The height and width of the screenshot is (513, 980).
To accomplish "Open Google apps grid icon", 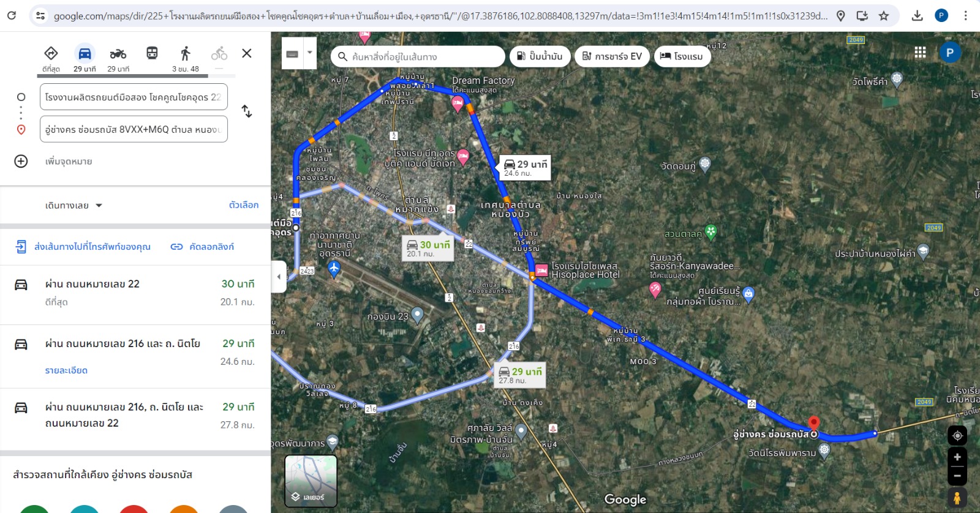I will [920, 53].
